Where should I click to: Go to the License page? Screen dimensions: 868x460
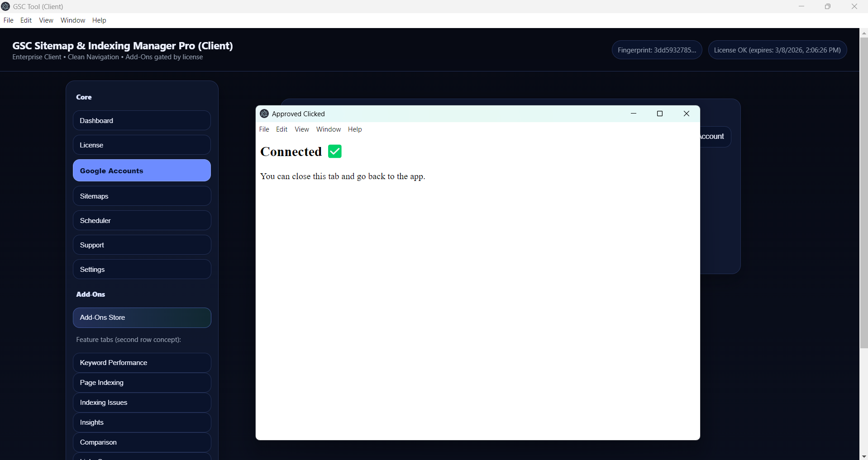[x=142, y=145]
